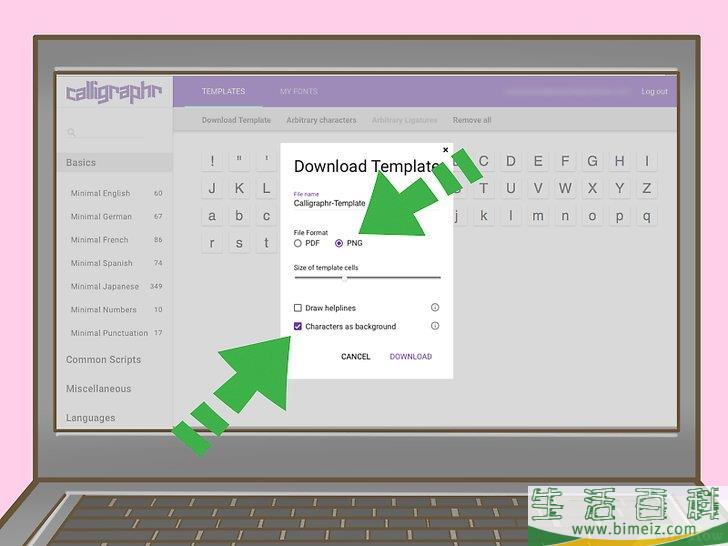This screenshot has width=728, height=546.
Task: Click the uppercase V character cell
Action: [538, 188]
